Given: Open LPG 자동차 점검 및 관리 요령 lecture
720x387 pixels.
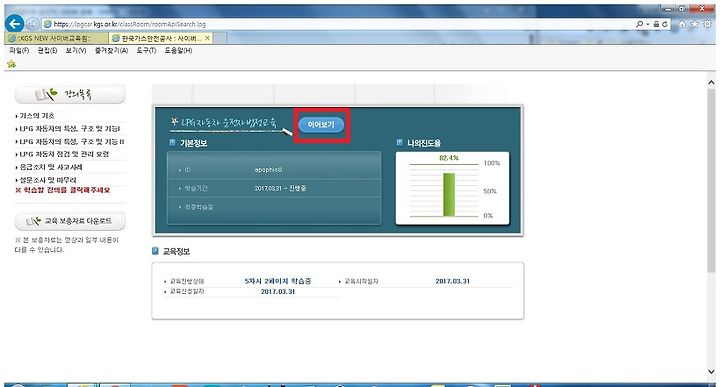Looking at the screenshot, I should coord(64,154).
